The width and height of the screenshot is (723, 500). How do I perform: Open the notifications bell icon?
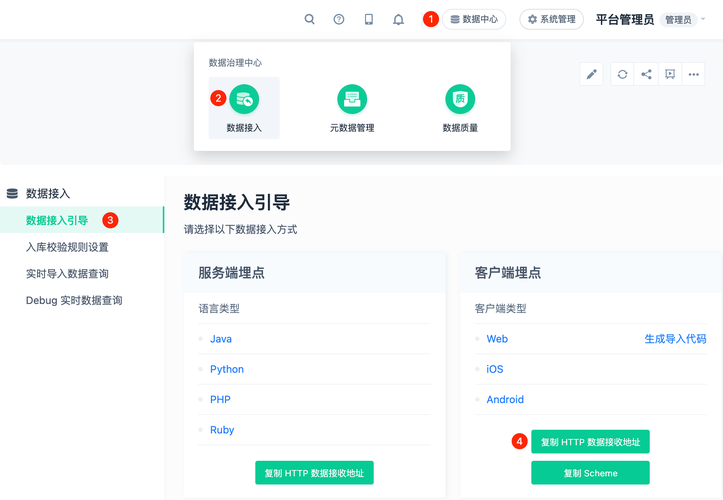pos(398,19)
